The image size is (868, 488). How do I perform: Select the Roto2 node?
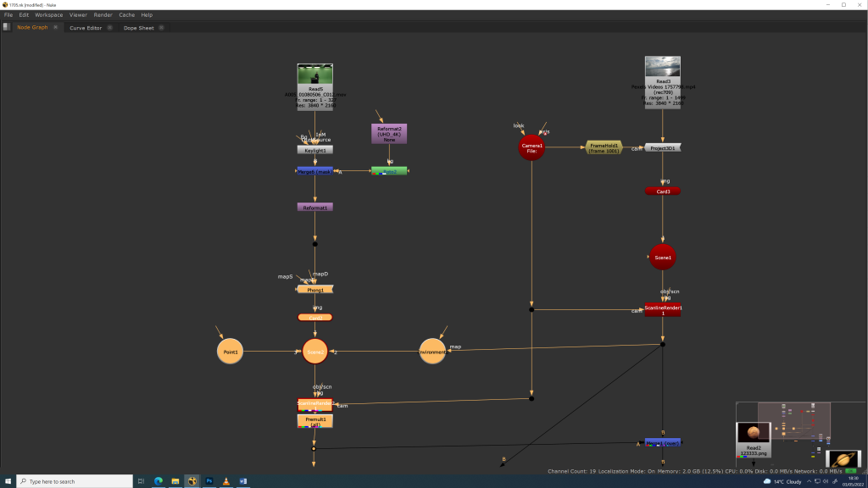(x=389, y=171)
